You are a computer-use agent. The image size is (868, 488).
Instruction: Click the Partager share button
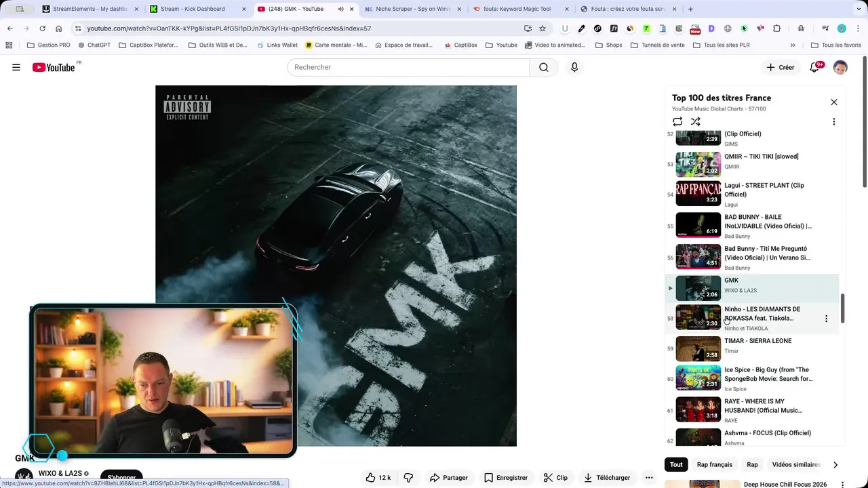click(x=449, y=478)
